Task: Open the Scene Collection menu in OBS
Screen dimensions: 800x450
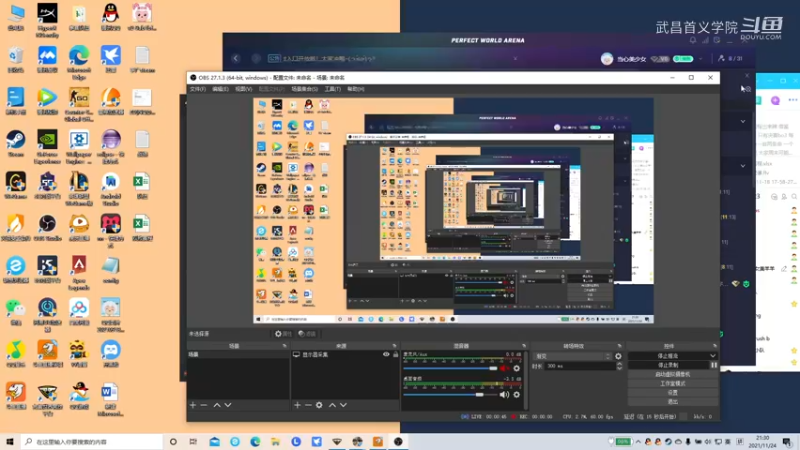Action: point(305,89)
